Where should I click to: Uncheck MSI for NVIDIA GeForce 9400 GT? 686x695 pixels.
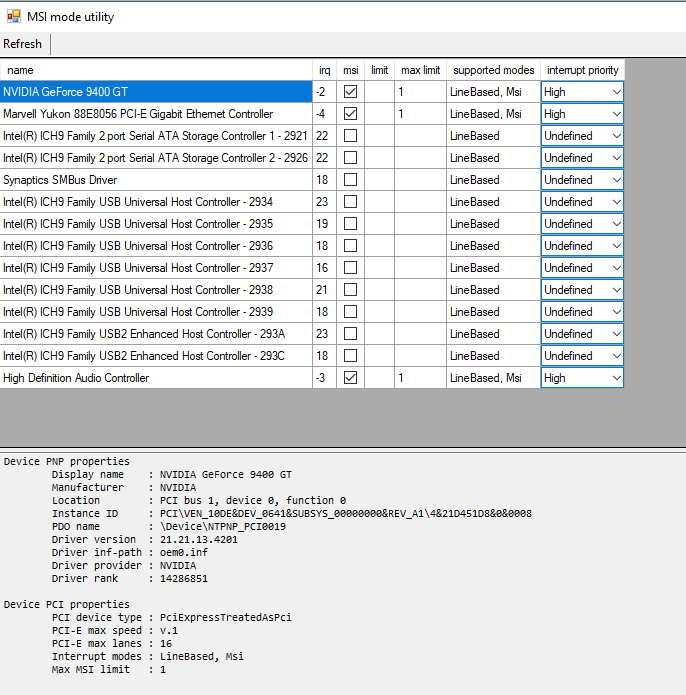coord(351,92)
